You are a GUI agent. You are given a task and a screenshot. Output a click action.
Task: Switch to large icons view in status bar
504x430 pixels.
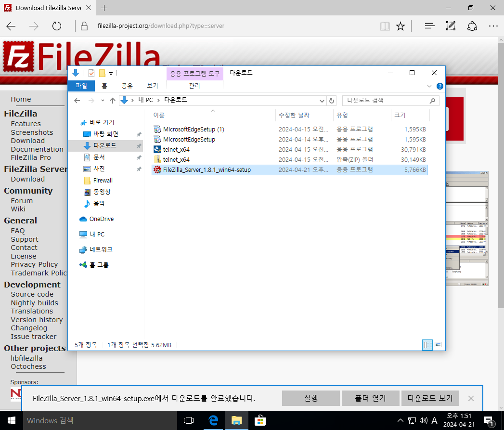tap(438, 345)
